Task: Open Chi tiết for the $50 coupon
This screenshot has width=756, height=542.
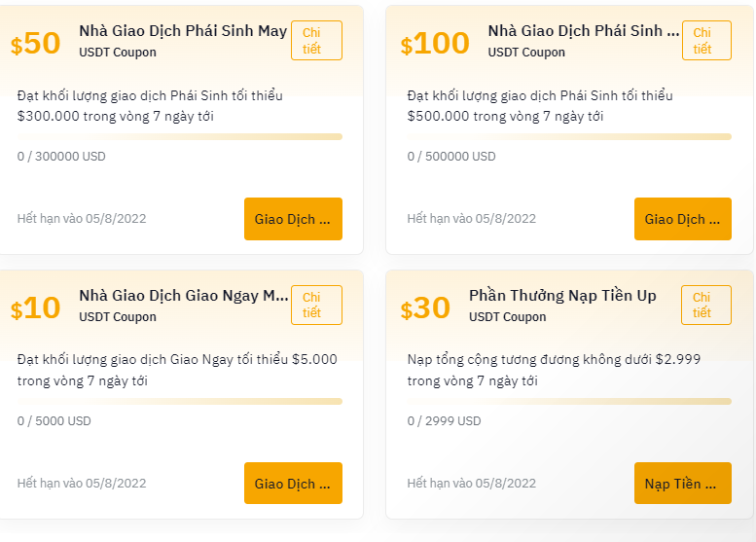Action: pyautogui.click(x=316, y=41)
